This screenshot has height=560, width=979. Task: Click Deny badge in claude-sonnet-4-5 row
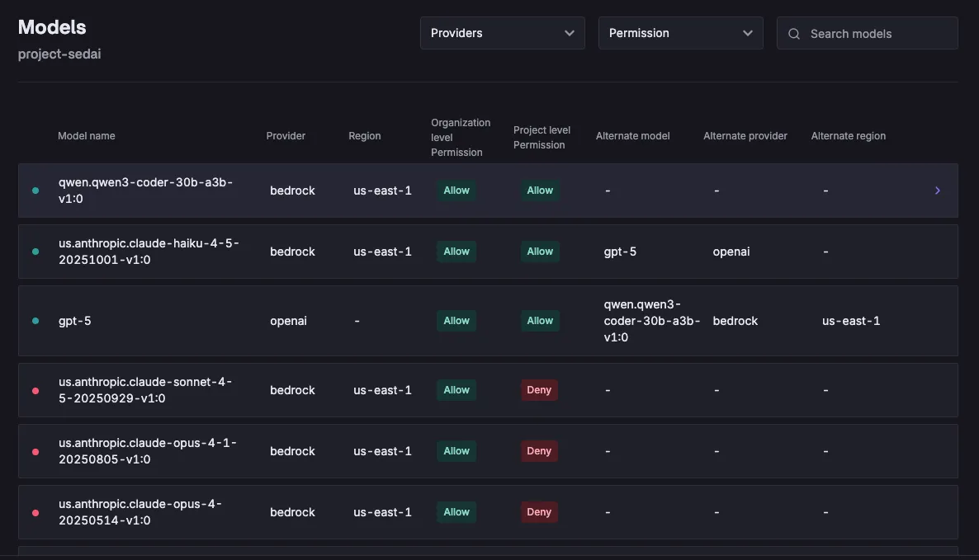[539, 390]
